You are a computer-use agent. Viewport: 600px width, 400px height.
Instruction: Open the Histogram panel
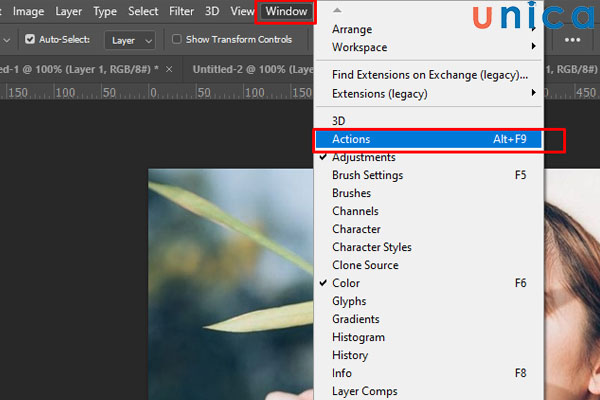click(429, 337)
